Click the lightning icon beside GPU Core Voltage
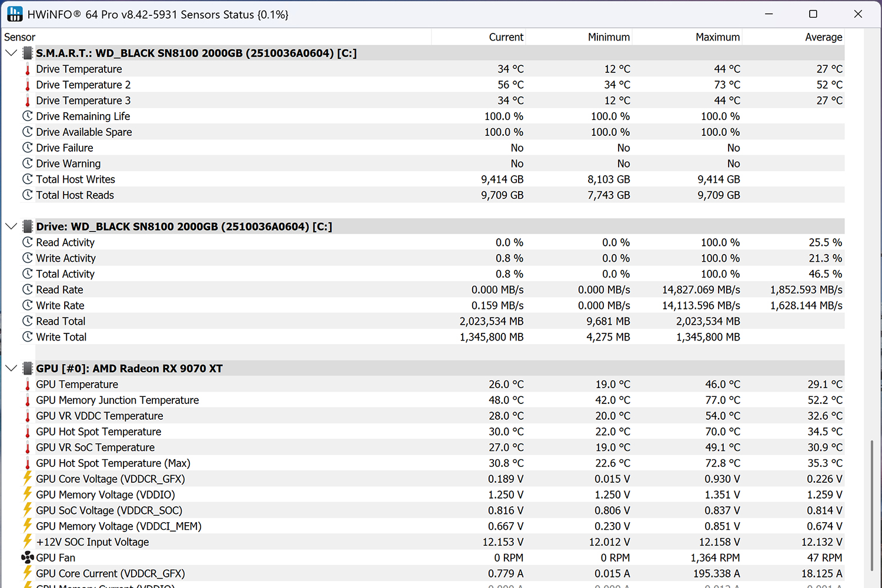Viewport: 882px width, 588px height. pyautogui.click(x=27, y=479)
